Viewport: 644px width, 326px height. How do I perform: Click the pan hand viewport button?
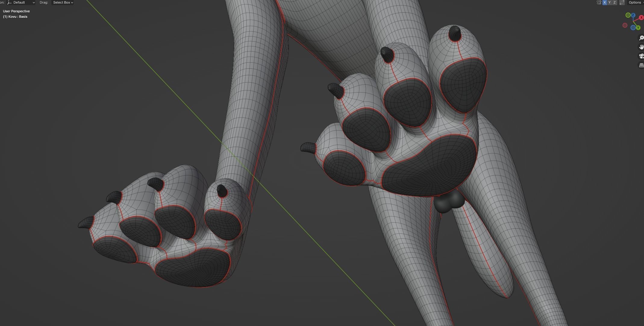click(x=641, y=47)
